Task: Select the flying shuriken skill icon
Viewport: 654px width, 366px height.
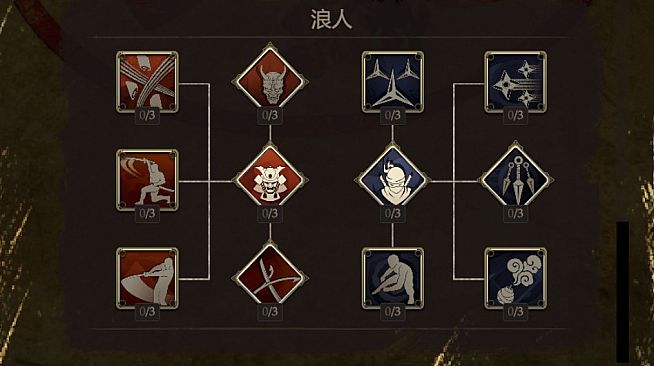Action: click(x=516, y=82)
